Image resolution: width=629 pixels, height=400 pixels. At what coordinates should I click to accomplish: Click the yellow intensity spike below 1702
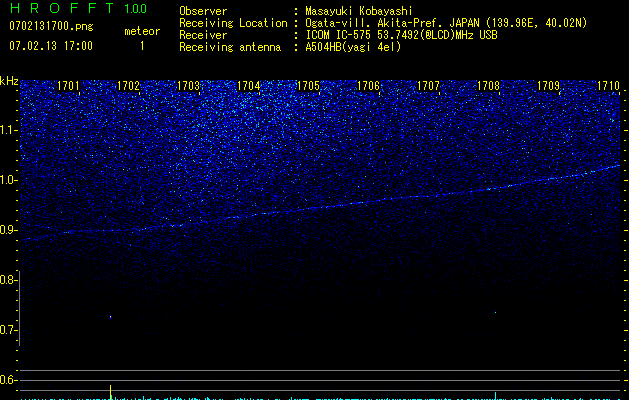click(x=110, y=392)
